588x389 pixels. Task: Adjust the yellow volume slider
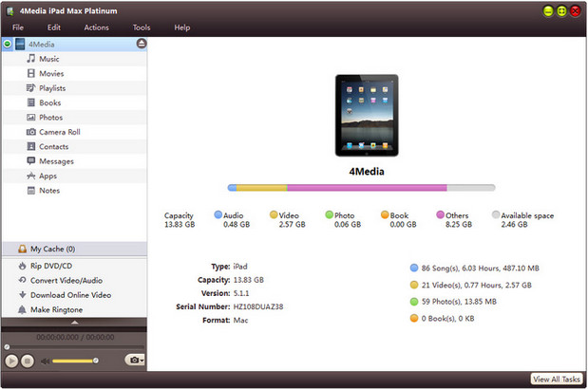pyautogui.click(x=74, y=361)
